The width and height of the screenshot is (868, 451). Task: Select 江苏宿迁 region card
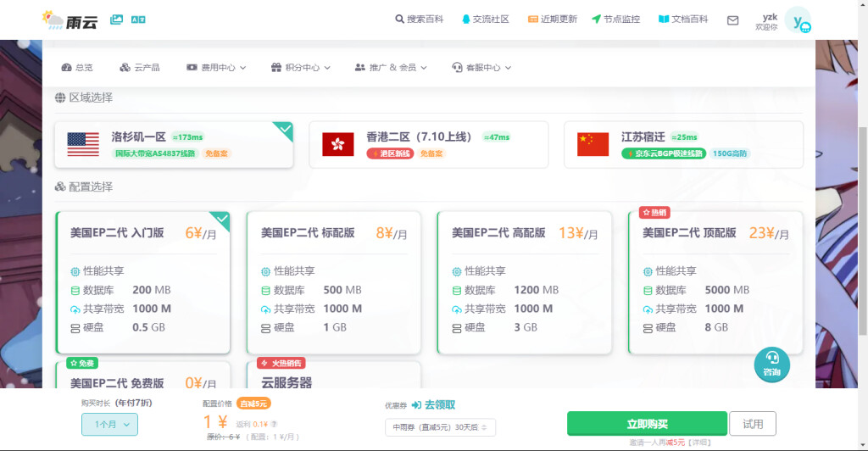[x=683, y=144]
